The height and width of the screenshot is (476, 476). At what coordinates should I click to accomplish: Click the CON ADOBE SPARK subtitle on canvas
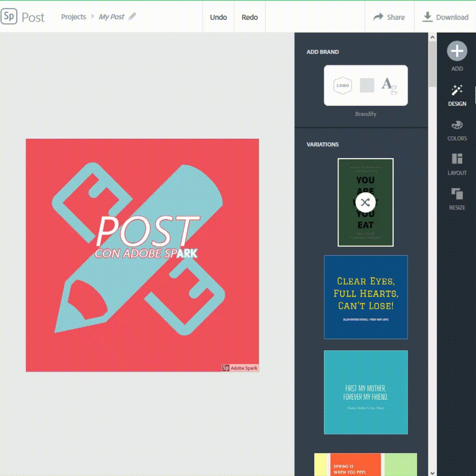point(146,253)
